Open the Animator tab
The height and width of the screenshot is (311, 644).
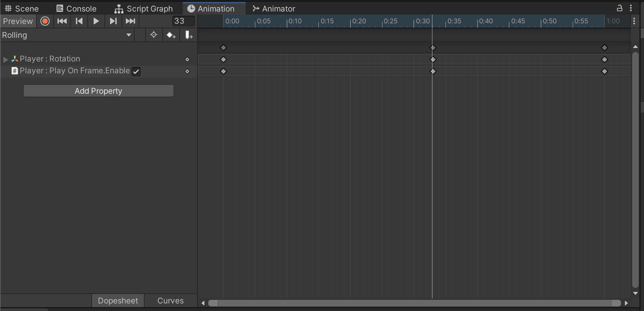(274, 9)
